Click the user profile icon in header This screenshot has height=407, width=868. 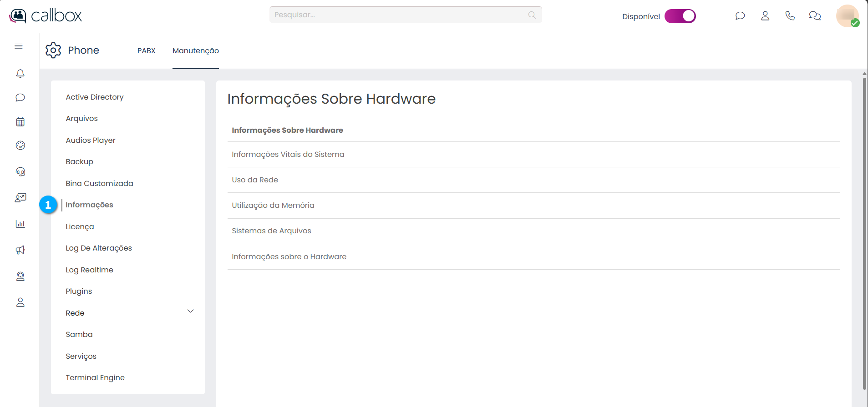click(765, 16)
